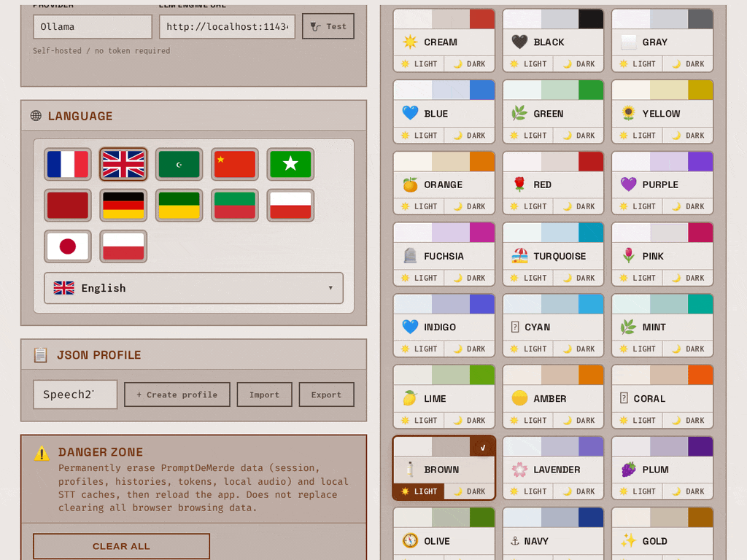Select the Purple theme card
The width and height of the screenshot is (747, 560).
(x=662, y=182)
